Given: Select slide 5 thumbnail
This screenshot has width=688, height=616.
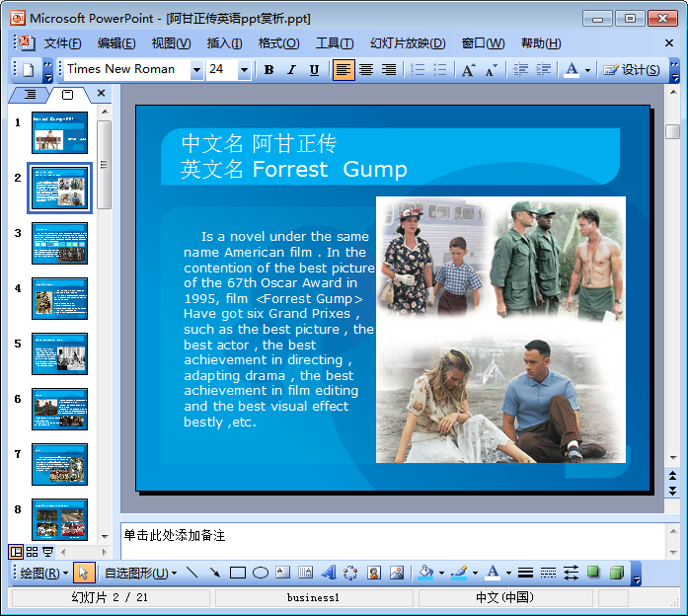Looking at the screenshot, I should [59, 353].
